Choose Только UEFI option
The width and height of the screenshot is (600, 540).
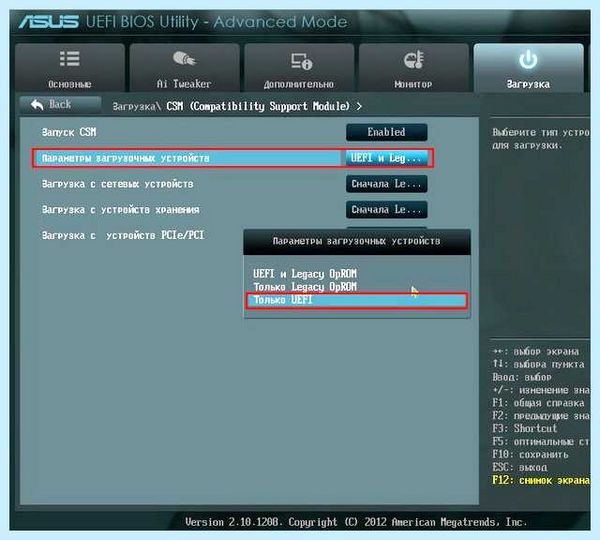point(356,300)
